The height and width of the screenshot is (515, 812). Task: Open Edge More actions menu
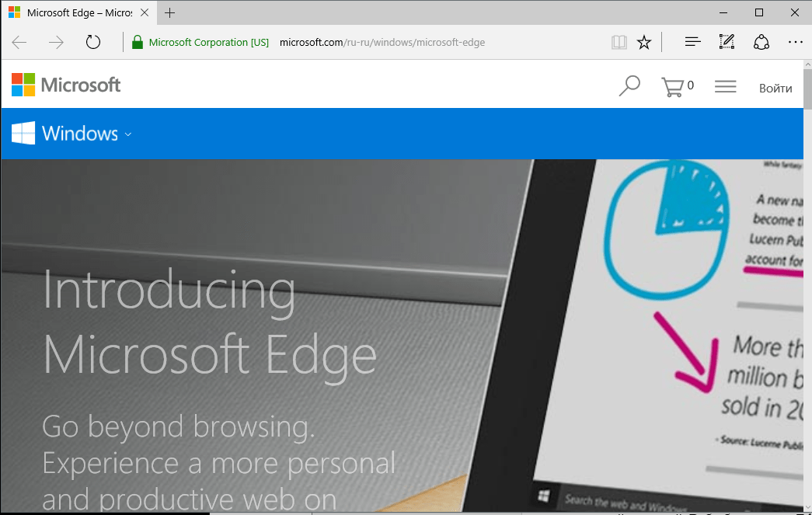[x=796, y=42]
